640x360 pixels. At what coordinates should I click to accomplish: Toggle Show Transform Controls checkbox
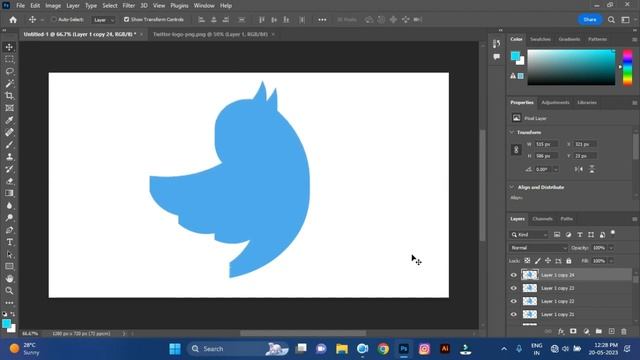127,20
